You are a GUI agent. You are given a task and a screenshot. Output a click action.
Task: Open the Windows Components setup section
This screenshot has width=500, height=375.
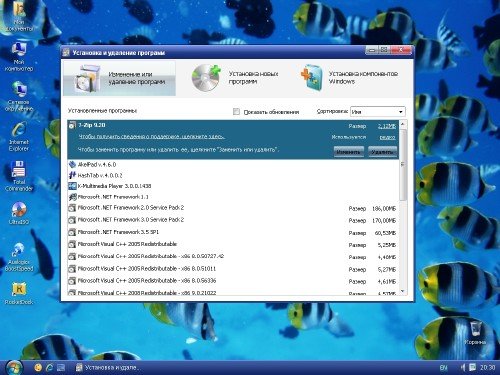[349, 78]
